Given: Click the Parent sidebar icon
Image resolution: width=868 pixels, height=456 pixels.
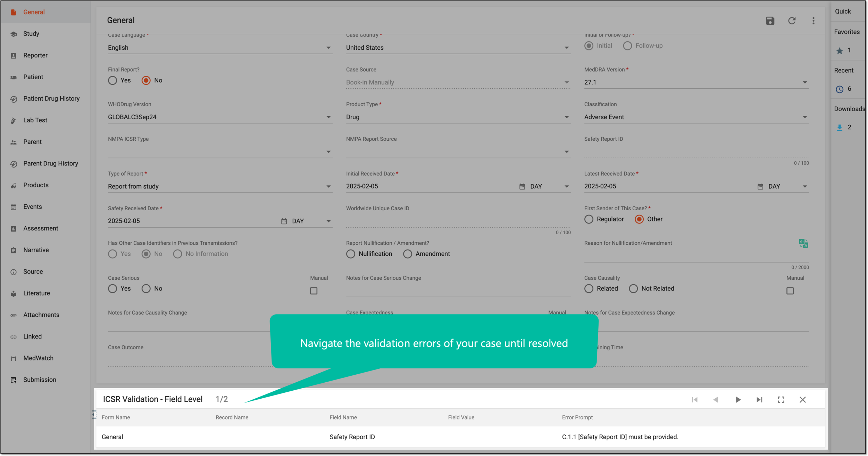Looking at the screenshot, I should (14, 142).
